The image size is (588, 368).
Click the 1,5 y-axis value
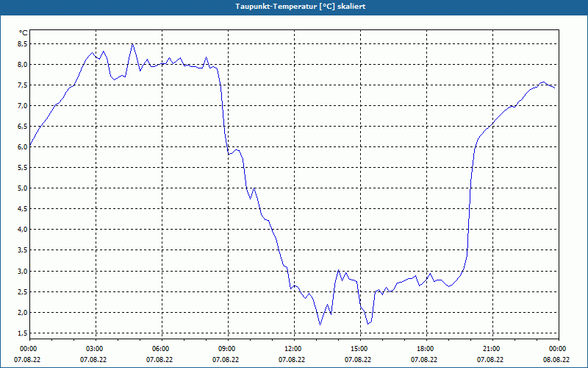[x=23, y=333]
